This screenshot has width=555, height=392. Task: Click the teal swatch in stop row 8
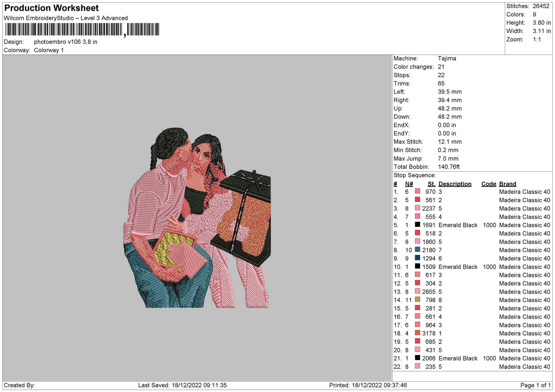[417, 250]
